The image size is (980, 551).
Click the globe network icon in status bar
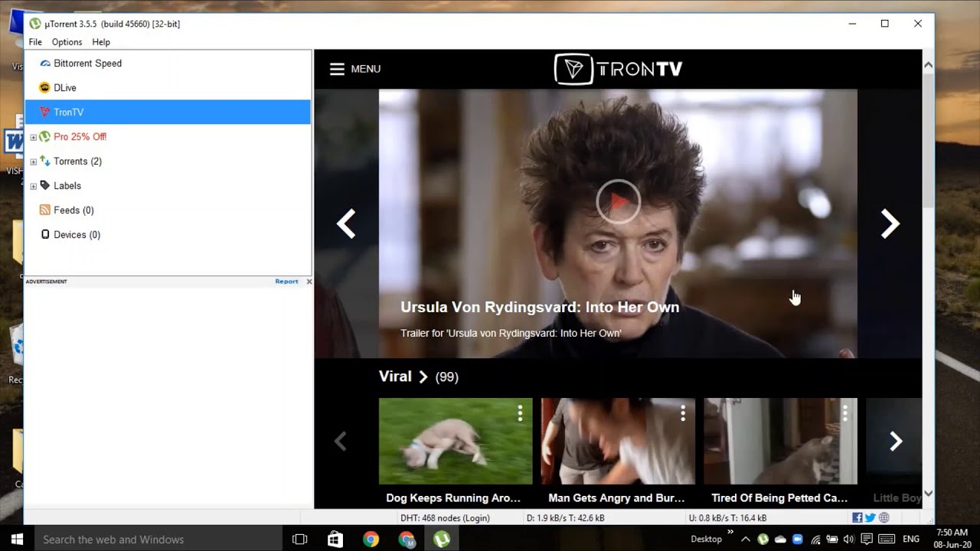884,518
